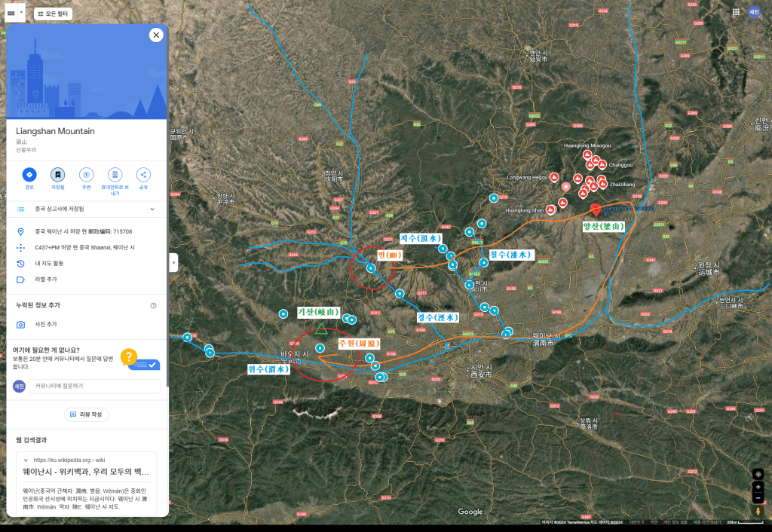This screenshot has width=772, height=532.
Task: Click 내 지도 활동 entry
Action: coord(49,263)
